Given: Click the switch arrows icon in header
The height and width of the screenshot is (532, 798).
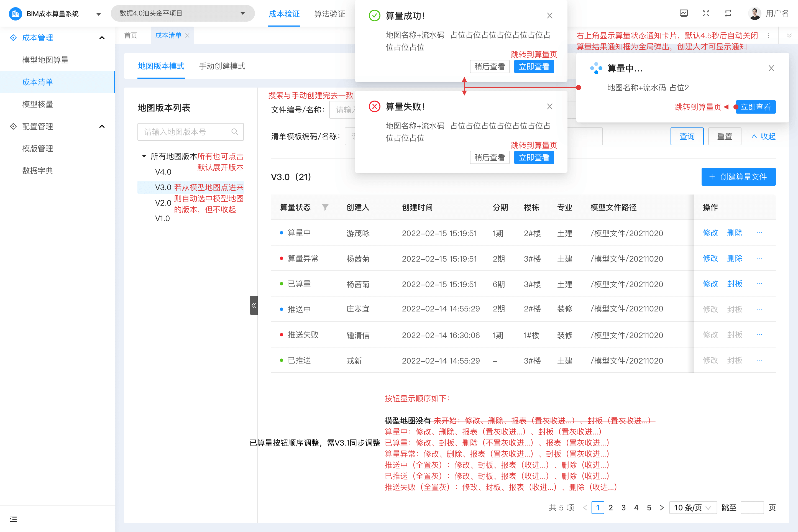Looking at the screenshot, I should (x=728, y=13).
